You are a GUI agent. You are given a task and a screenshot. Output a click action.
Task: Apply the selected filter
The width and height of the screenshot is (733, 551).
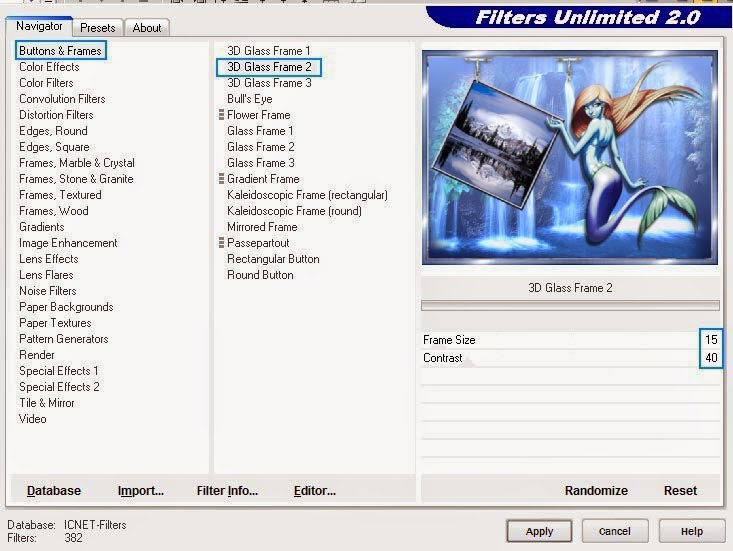coord(539,531)
